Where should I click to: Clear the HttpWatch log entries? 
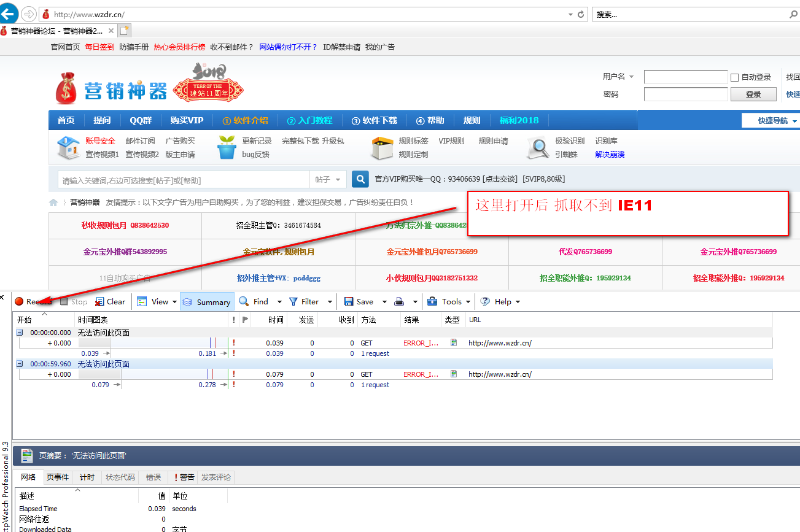click(x=110, y=302)
